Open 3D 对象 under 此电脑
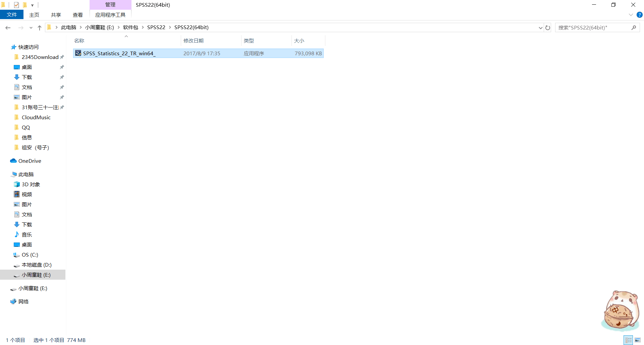 (x=31, y=185)
